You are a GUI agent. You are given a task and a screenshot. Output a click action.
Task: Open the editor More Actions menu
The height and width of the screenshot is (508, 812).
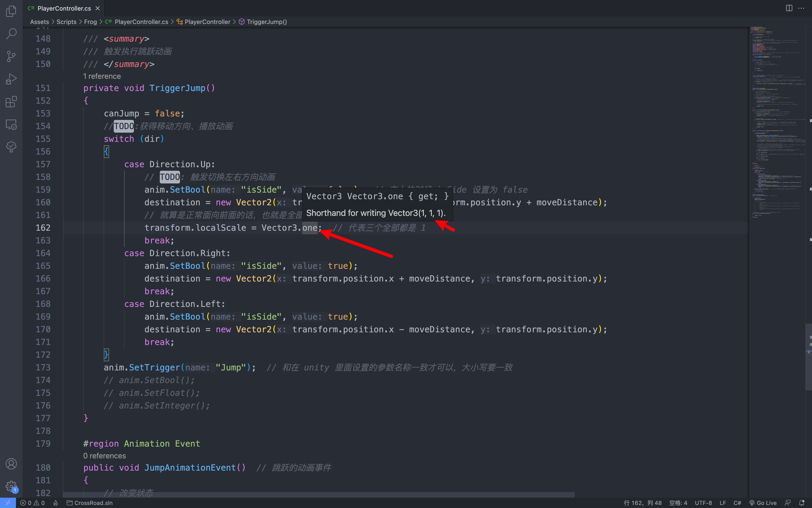[801, 8]
